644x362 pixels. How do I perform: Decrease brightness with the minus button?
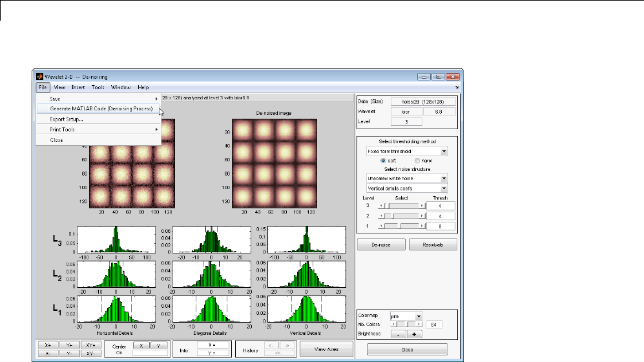tap(398, 334)
